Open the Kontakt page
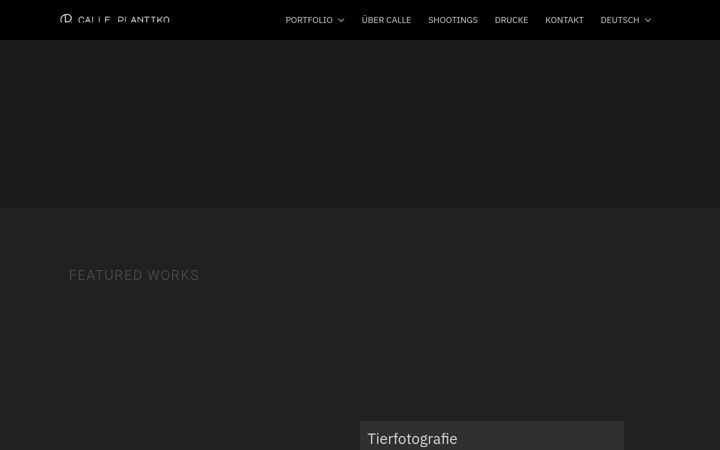Image resolution: width=720 pixels, height=450 pixels. [x=564, y=20]
